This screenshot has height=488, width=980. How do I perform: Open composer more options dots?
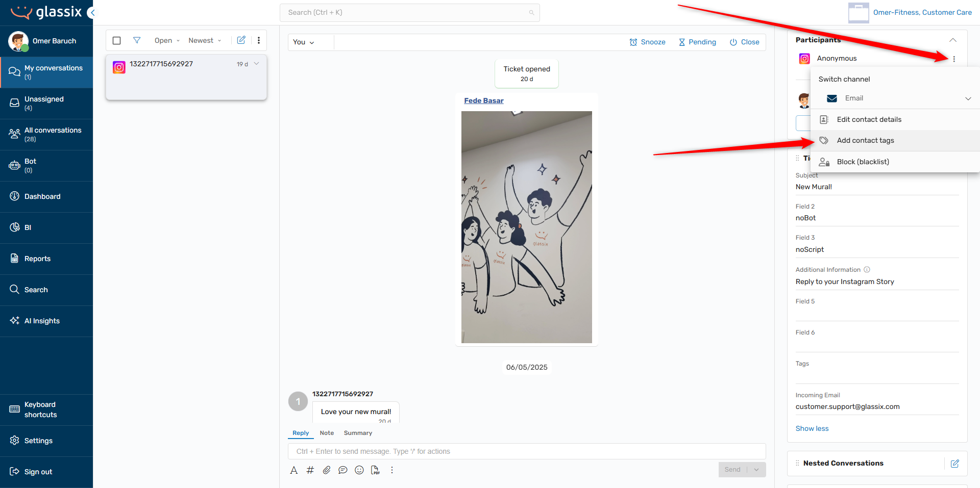coord(392,470)
